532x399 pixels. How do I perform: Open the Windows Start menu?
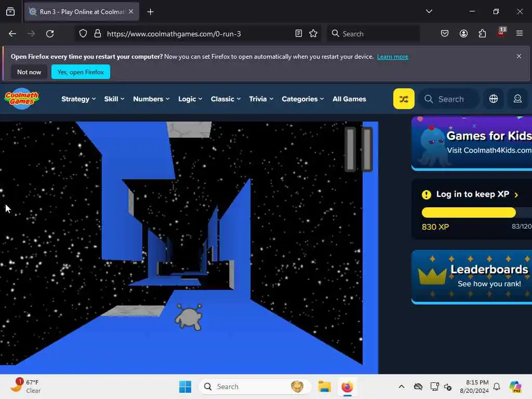185,387
